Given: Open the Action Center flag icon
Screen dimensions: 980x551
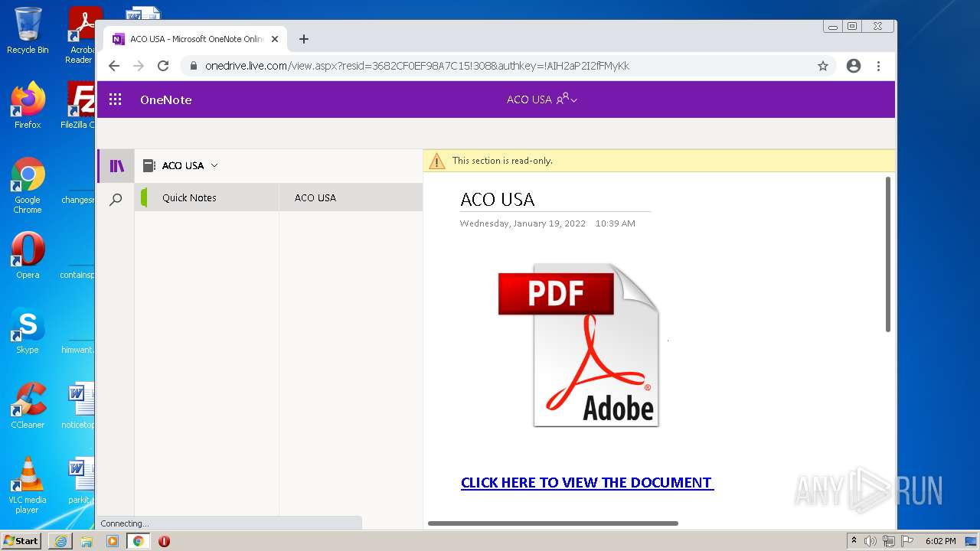Looking at the screenshot, I should (906, 541).
